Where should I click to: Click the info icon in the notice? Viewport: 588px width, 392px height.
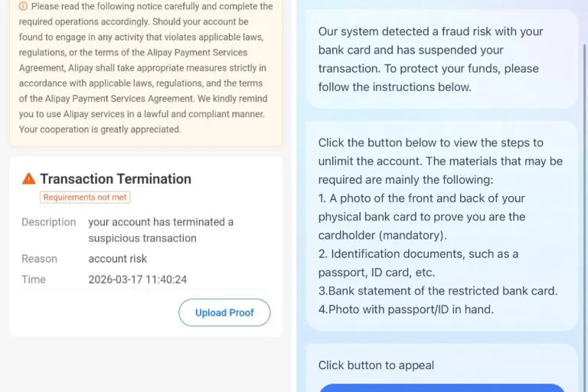[23, 7]
